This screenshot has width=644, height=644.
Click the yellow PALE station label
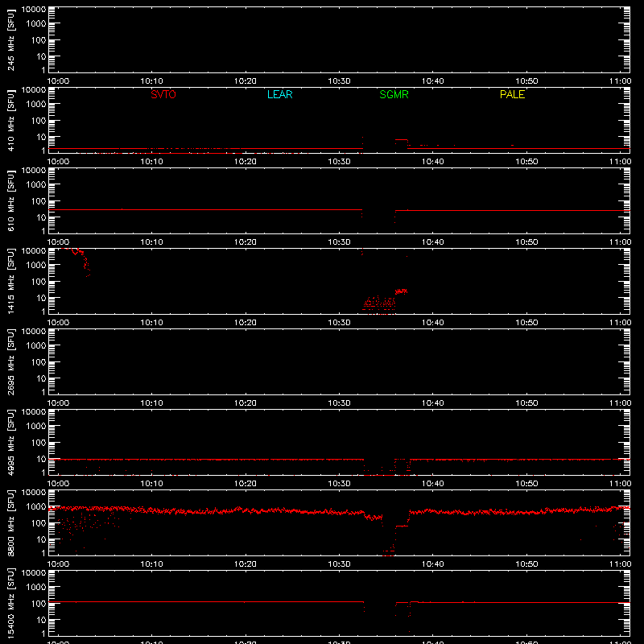(512, 94)
